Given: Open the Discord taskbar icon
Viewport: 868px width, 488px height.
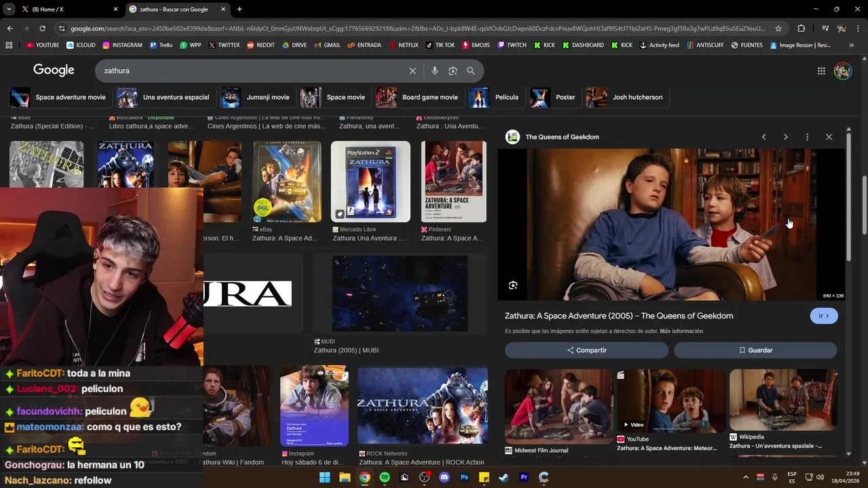Looking at the screenshot, I should pos(444,477).
